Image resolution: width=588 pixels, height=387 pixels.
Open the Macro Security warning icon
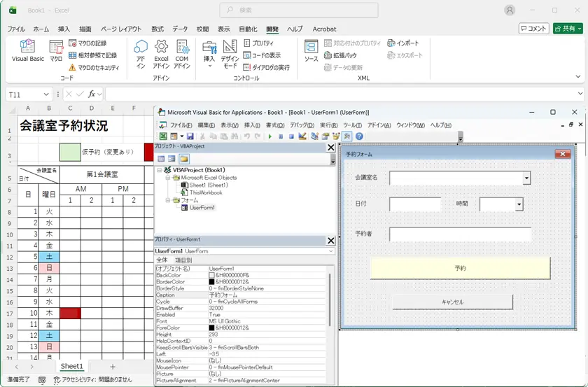(72, 67)
